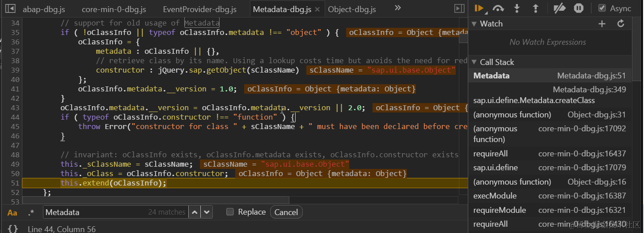The height and width of the screenshot is (233, 644).
Task: Step out of current function
Action: 535,8
